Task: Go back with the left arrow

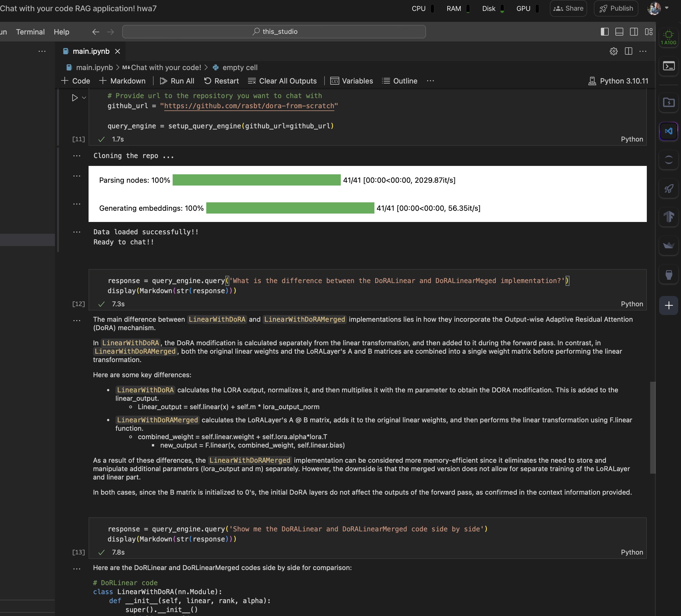Action: coord(96,32)
